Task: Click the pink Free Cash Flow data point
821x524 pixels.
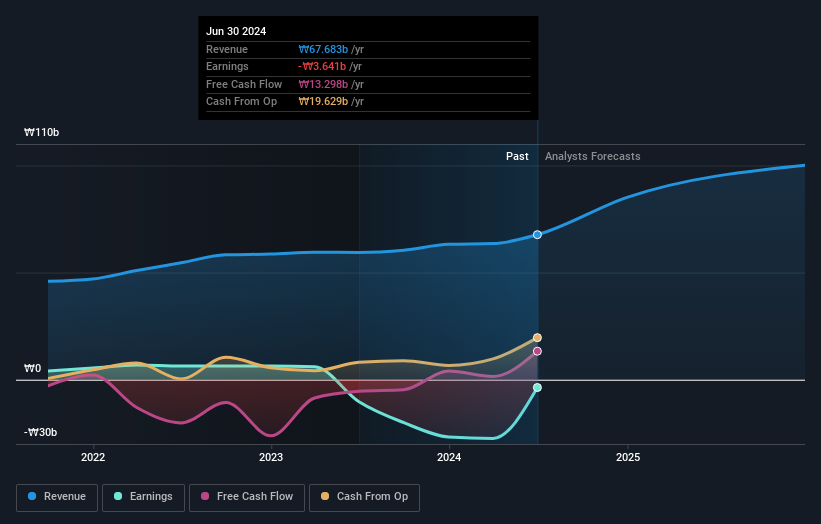Action: pos(537,351)
